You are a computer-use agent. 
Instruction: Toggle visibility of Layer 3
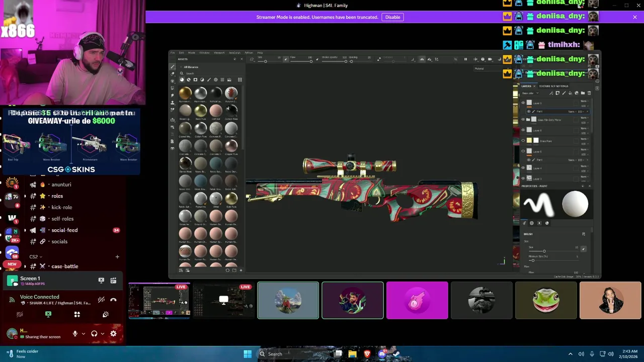tap(523, 178)
